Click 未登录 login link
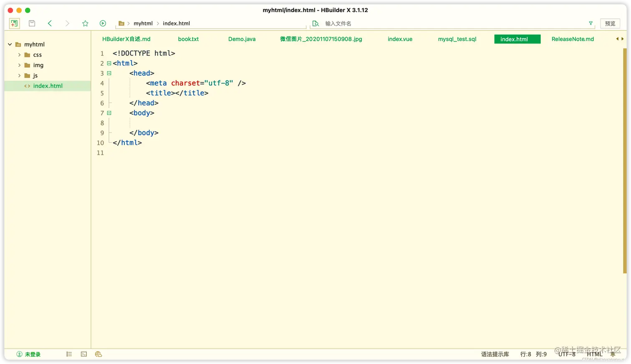Screen dimensions: 631x364 coord(33,354)
